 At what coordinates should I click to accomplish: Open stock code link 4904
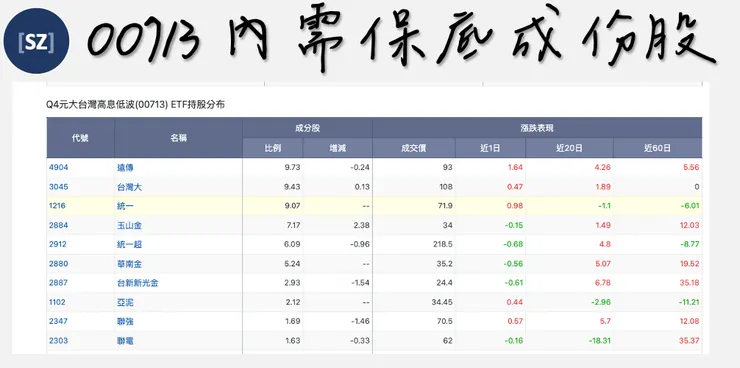click(59, 167)
